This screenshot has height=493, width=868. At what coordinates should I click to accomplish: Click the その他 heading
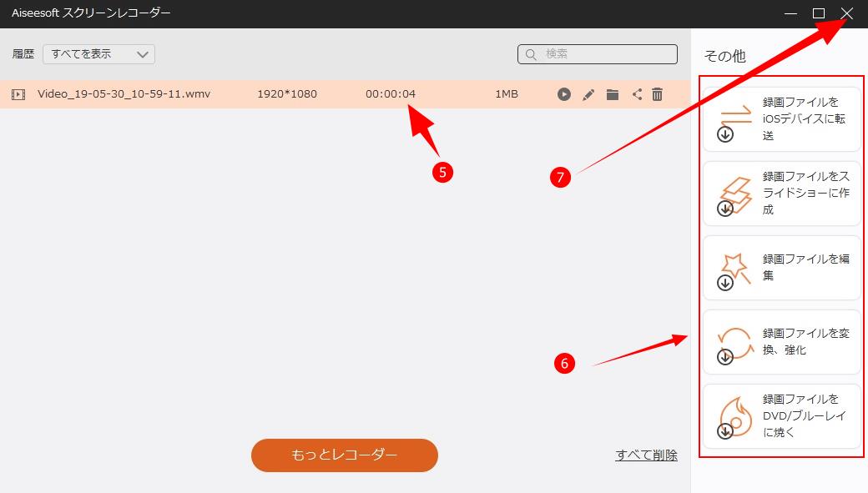click(x=724, y=56)
